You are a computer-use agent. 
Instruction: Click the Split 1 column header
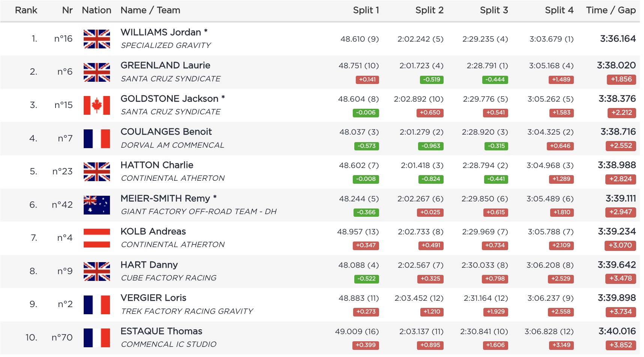(366, 10)
